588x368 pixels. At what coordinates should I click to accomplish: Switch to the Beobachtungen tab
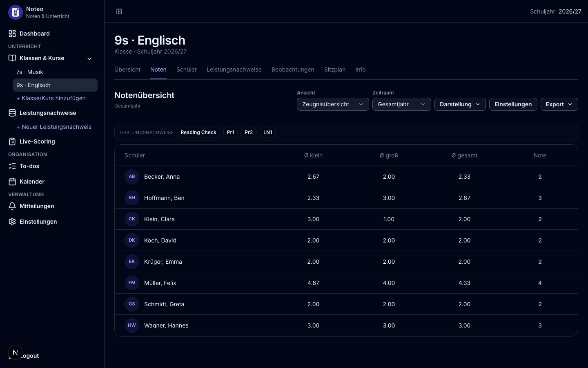pos(293,70)
